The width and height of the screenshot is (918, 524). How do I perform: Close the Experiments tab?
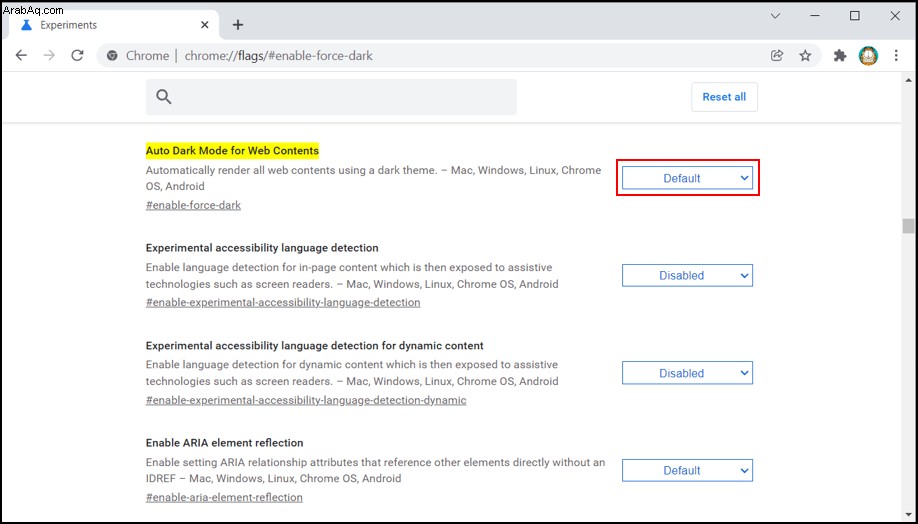[204, 25]
